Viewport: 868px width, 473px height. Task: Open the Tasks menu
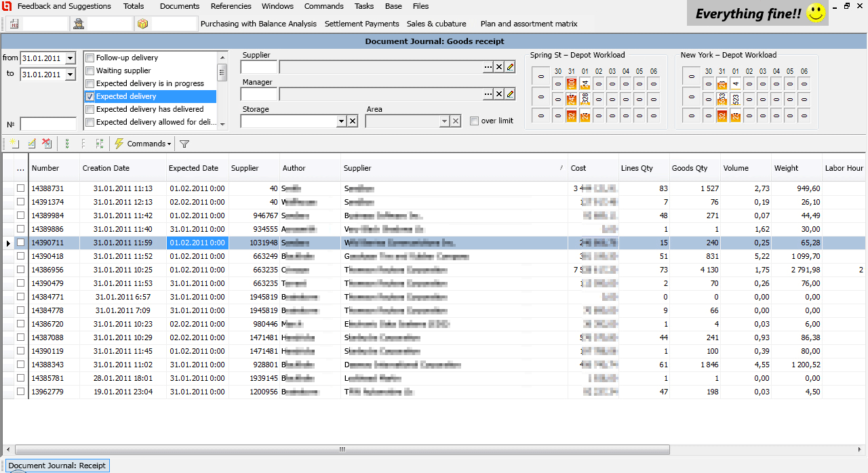tap(364, 6)
